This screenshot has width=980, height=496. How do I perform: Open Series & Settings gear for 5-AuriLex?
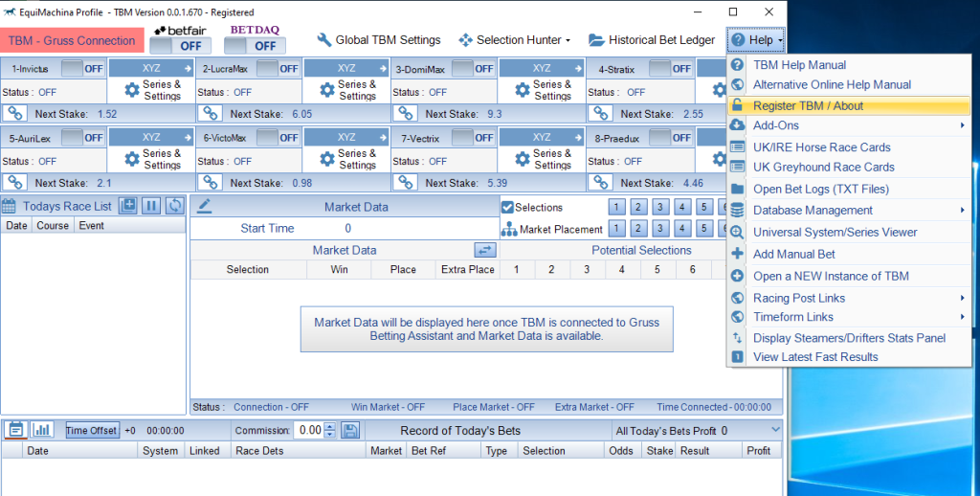tap(132, 159)
